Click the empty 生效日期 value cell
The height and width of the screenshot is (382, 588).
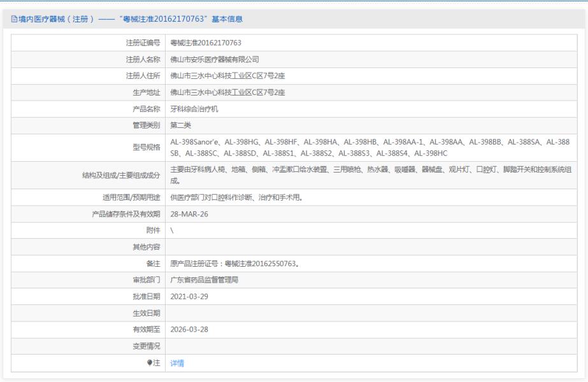click(x=373, y=313)
